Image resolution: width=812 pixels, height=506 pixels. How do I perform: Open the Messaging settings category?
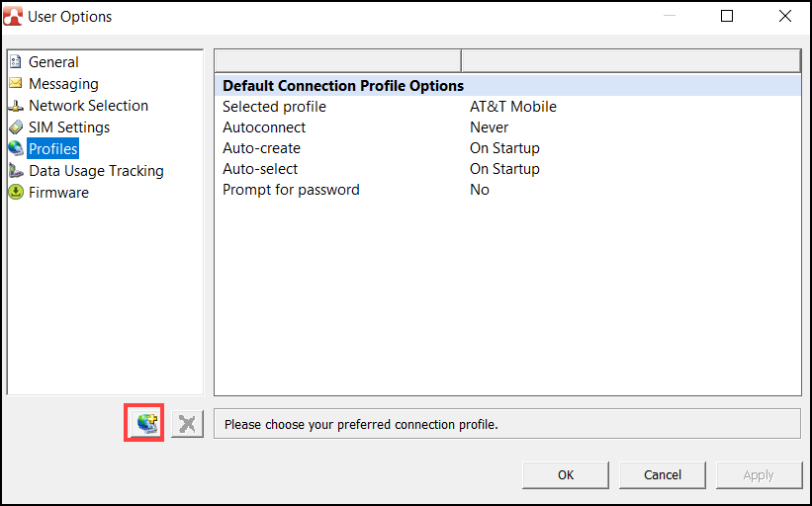(63, 84)
